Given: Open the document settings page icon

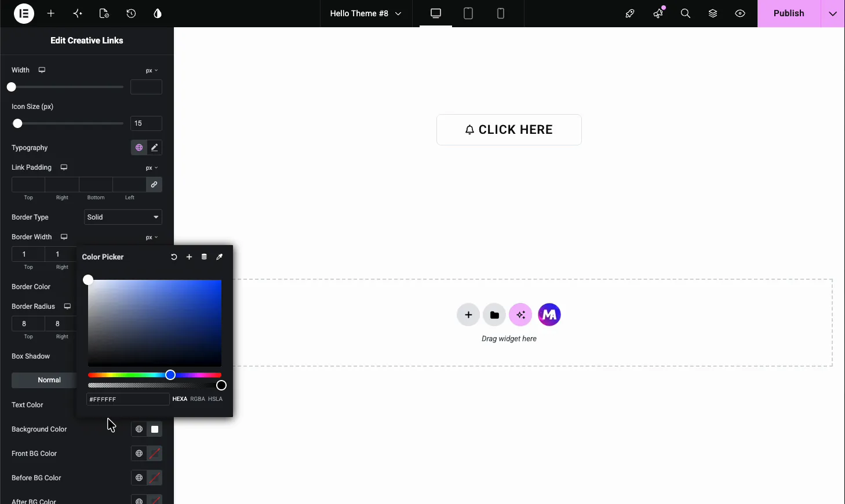Looking at the screenshot, I should click(104, 13).
